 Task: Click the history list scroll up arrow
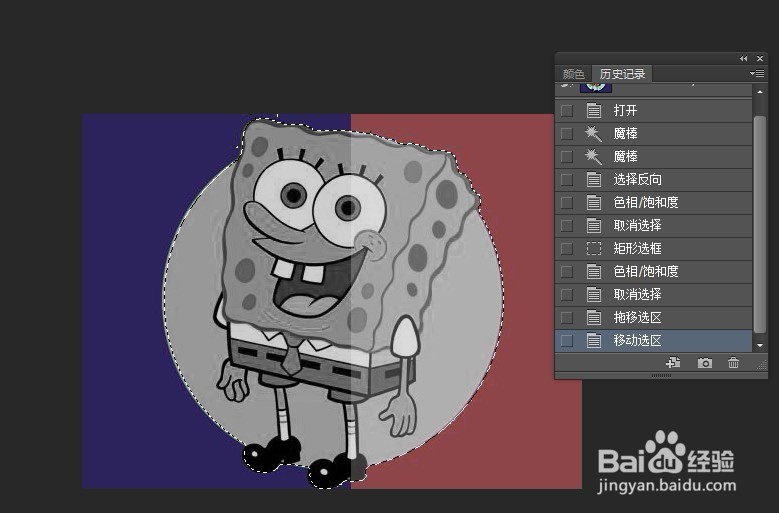[x=760, y=92]
